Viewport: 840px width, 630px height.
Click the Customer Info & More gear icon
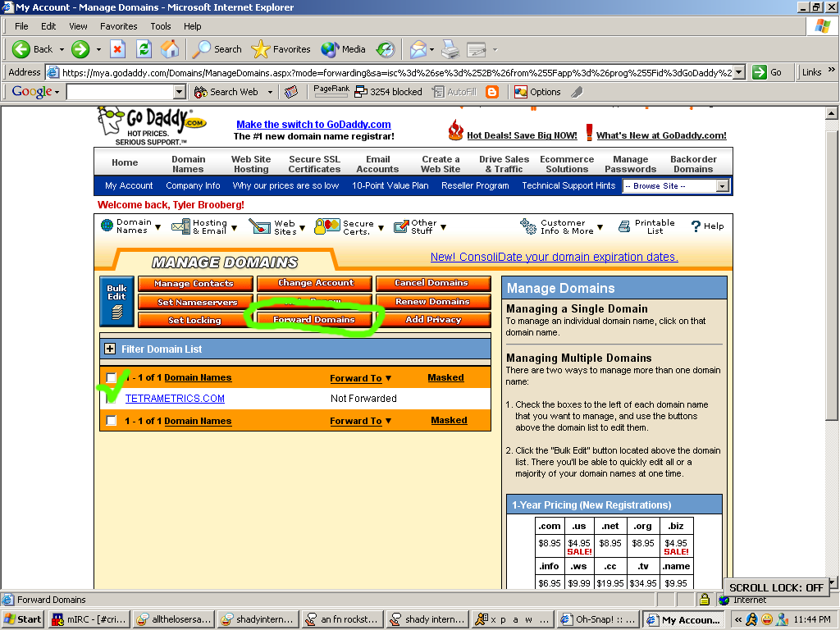tap(527, 226)
